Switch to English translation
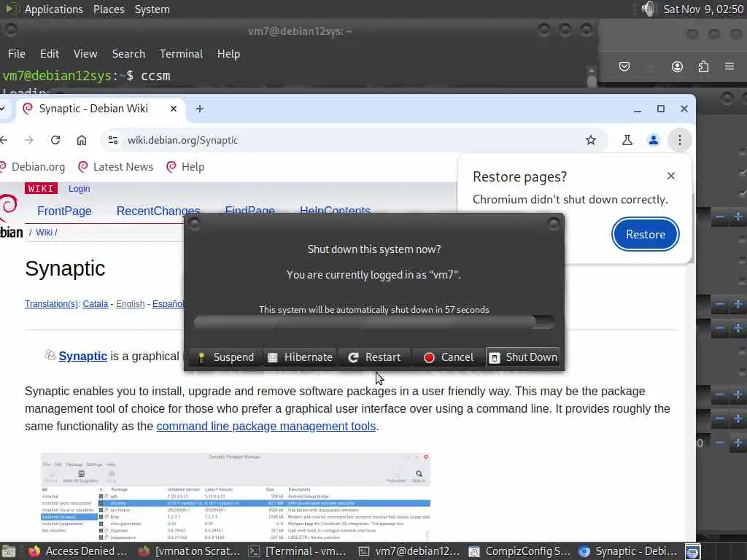This screenshot has height=560, width=747. click(x=130, y=304)
